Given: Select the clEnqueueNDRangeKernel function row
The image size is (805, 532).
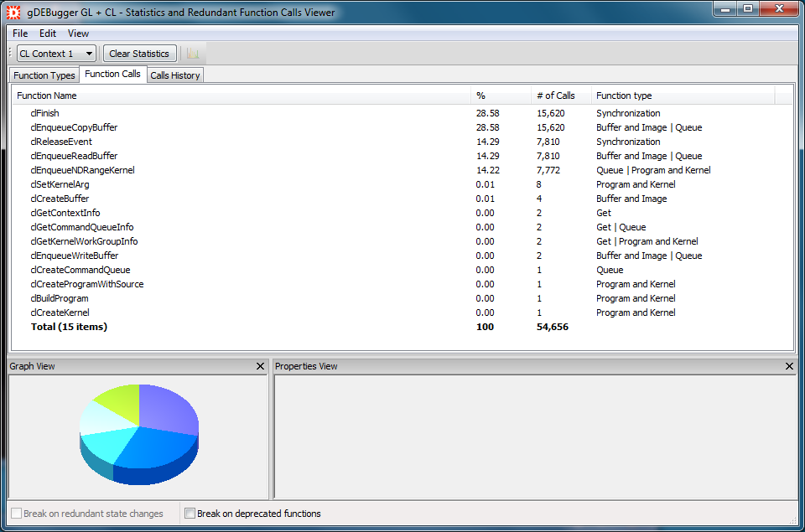Looking at the screenshot, I should click(82, 170).
